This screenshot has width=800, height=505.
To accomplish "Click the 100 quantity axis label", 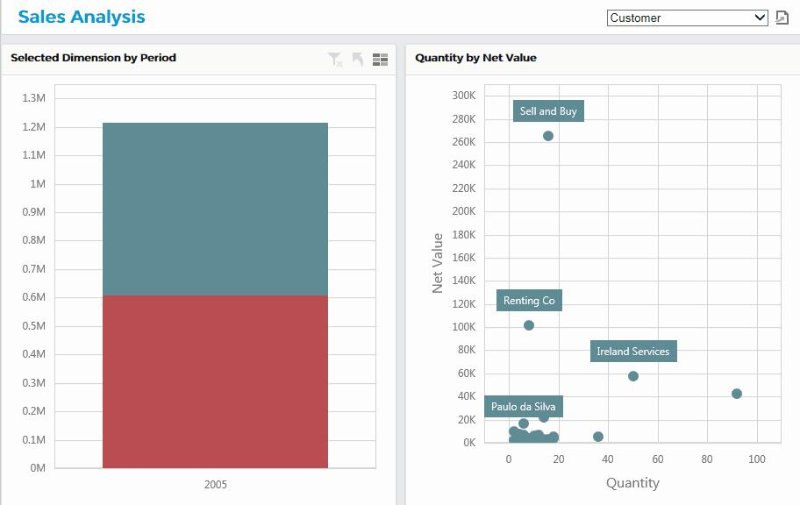I will pyautogui.click(x=757, y=459).
